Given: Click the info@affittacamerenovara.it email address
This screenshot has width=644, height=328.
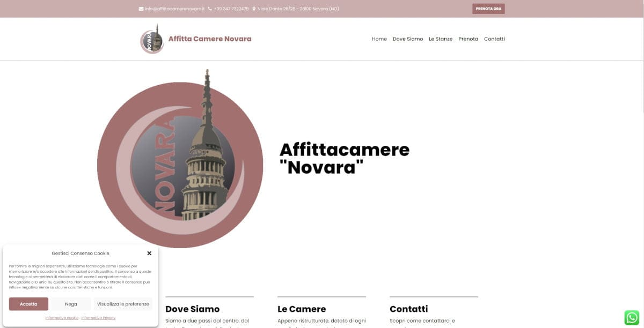Looking at the screenshot, I should point(174,9).
